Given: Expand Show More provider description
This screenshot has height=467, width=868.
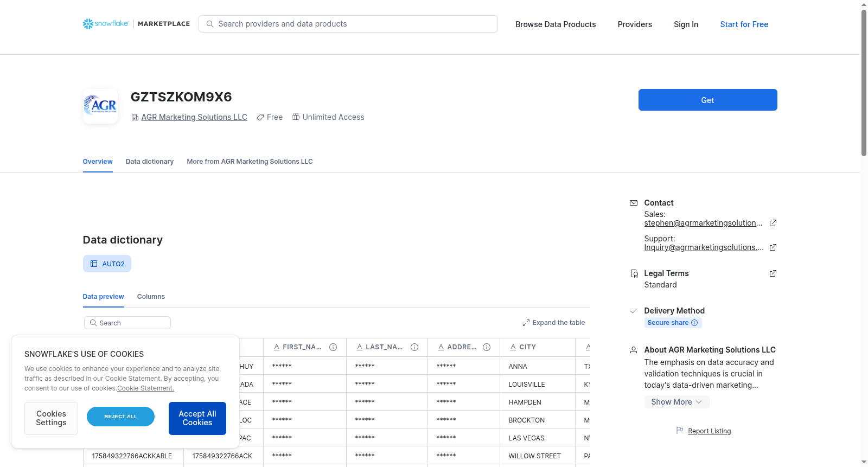Looking at the screenshot, I should coord(676,402).
